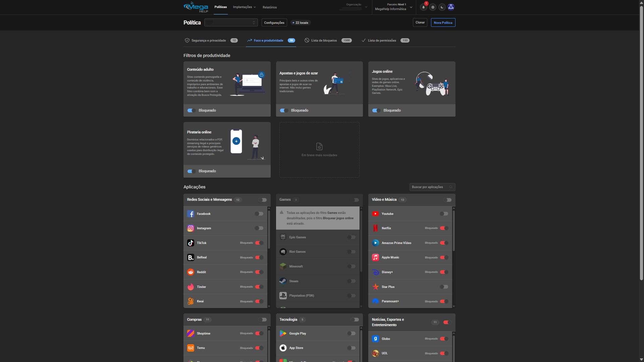Viewport: 644px width, 362px height.
Task: Click the MegaHelp logo
Action: click(x=196, y=7)
